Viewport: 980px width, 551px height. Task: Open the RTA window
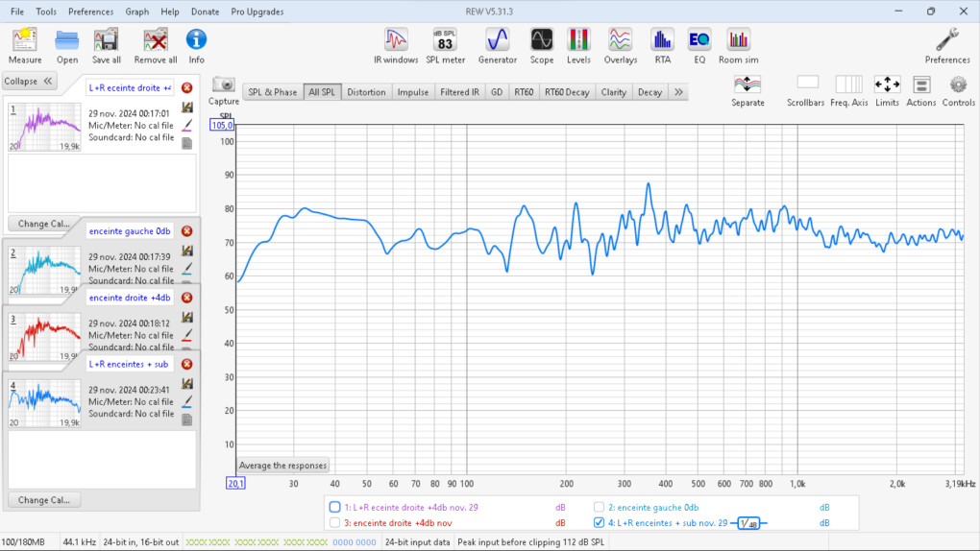tap(662, 46)
